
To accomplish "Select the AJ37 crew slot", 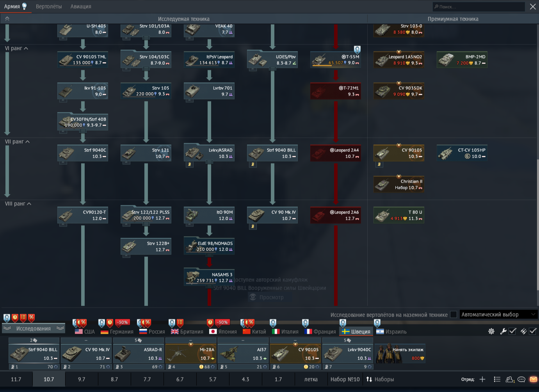I will click(x=243, y=353).
